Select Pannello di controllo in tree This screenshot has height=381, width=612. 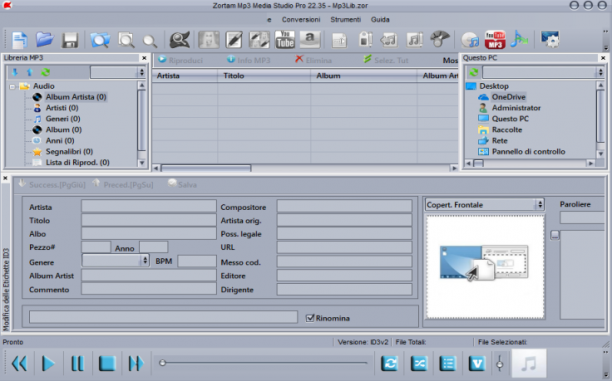pos(528,151)
